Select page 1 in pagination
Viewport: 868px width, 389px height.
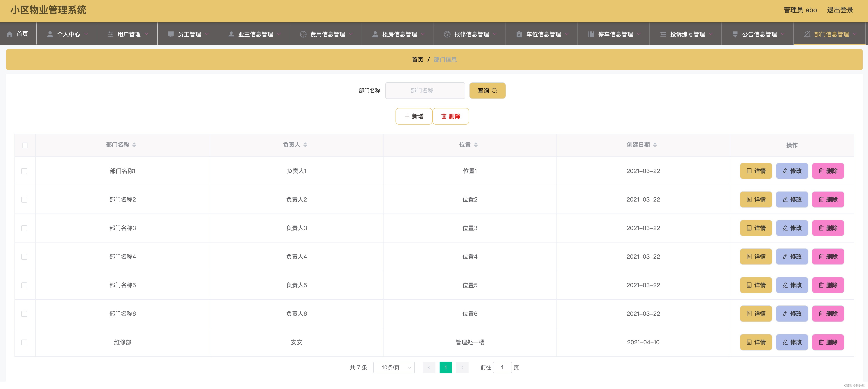[445, 367]
